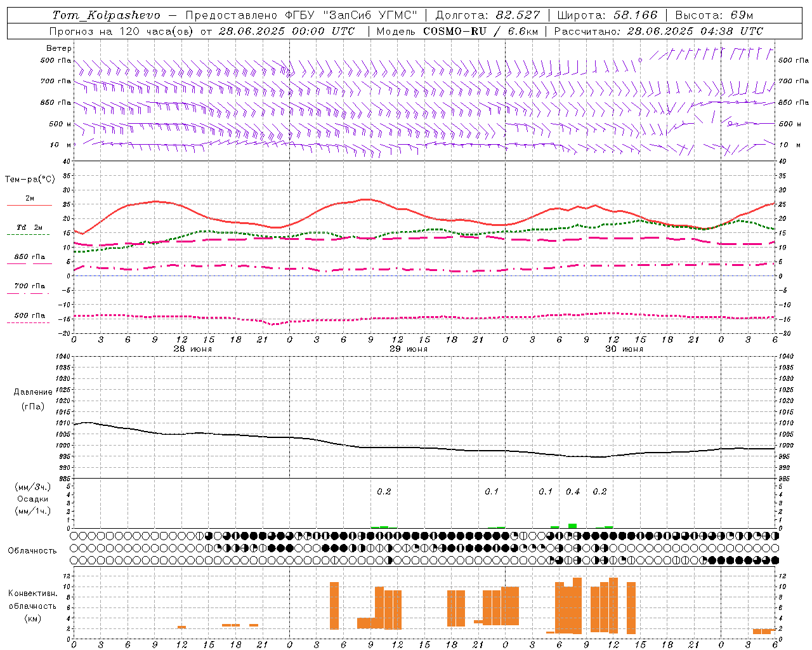Click the 'Облачность' cloud cover label
Image resolution: width=812 pixels, height=650 pixels.
tap(32, 550)
